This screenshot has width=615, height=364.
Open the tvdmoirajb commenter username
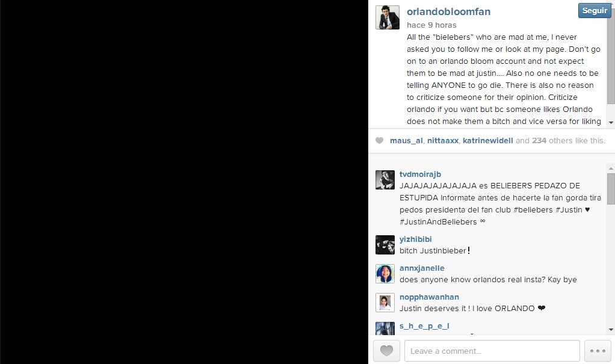pyautogui.click(x=420, y=174)
